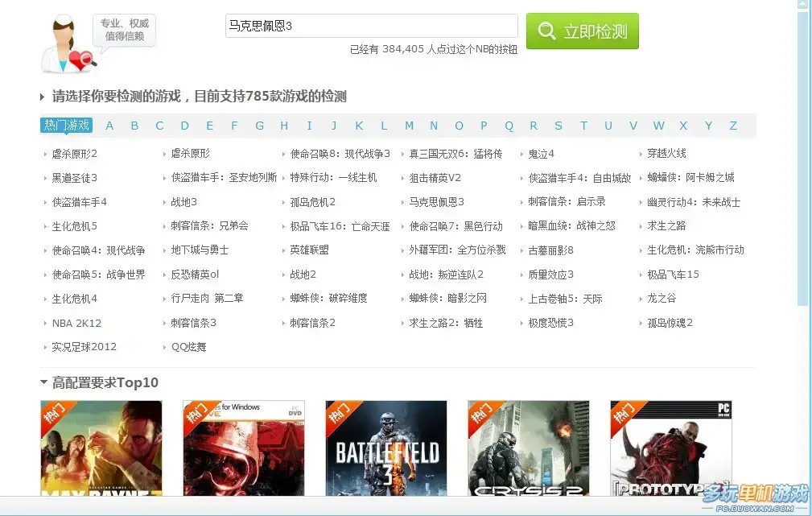Choose the NBA 2K12 game link
812x516 pixels.
pos(76,324)
